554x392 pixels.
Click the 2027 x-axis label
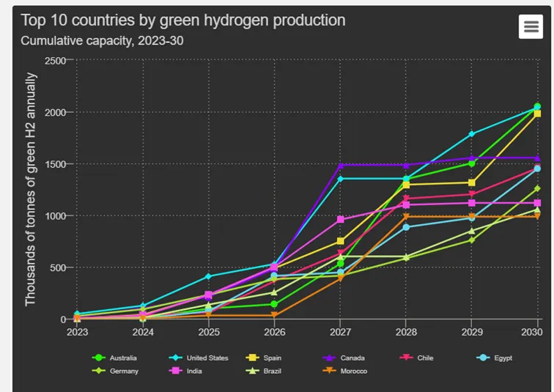340,332
